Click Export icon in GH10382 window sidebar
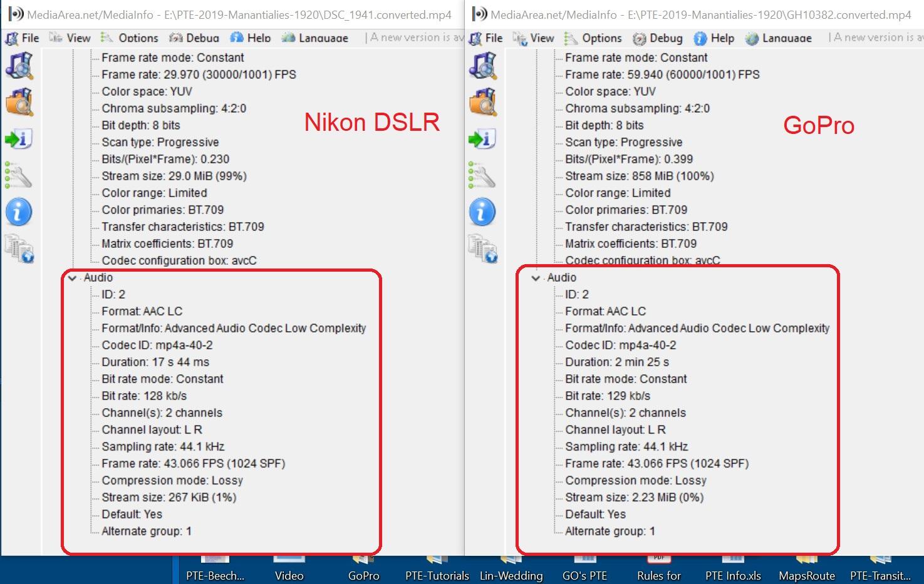 tap(482, 139)
